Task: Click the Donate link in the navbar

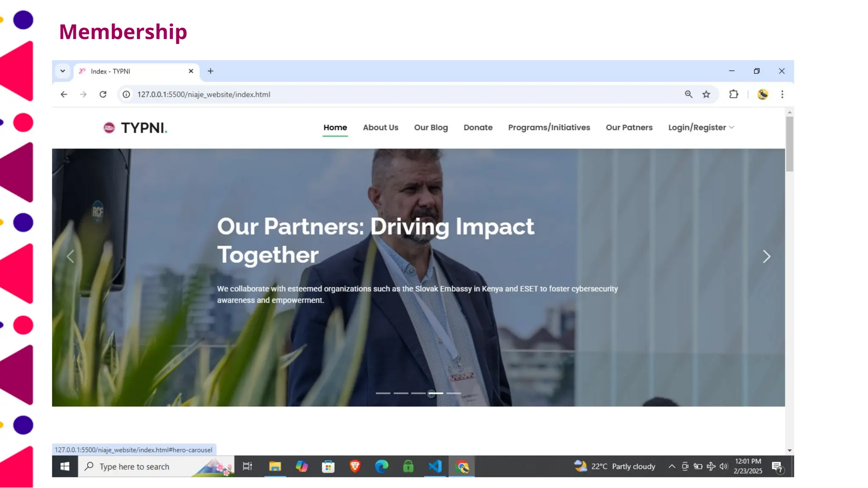Action: (x=478, y=128)
